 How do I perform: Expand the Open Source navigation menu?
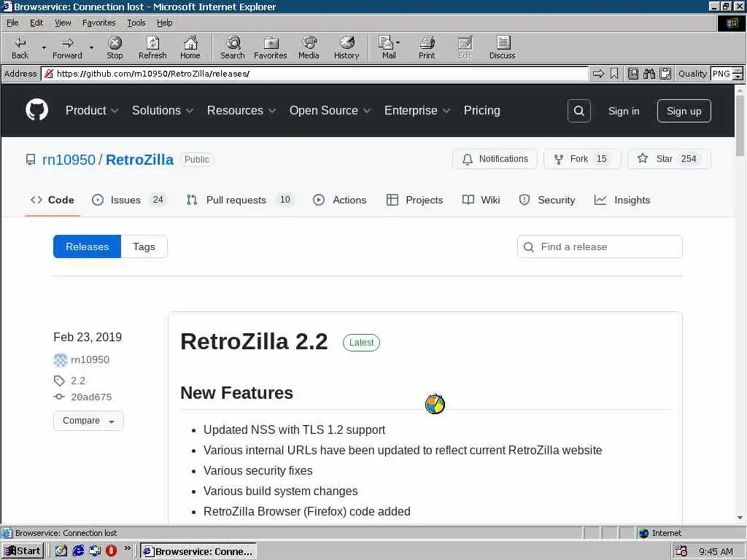point(330,111)
